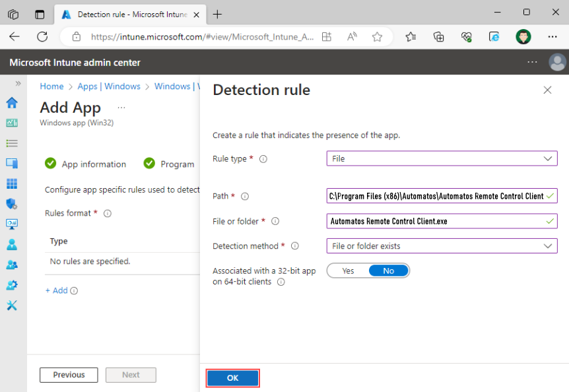Image resolution: width=569 pixels, height=392 pixels.
Task: Open Workspaces icon in title bar
Action: 13,15
